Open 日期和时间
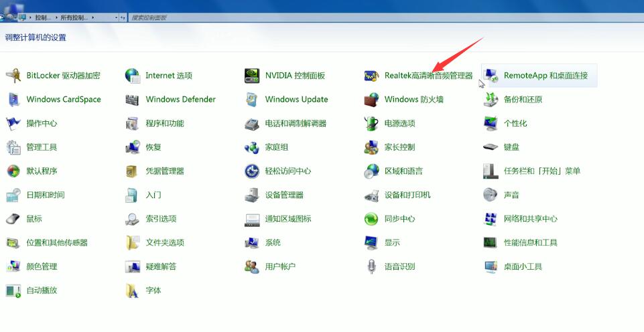Viewport: 644px width, 332px height. coord(36,195)
